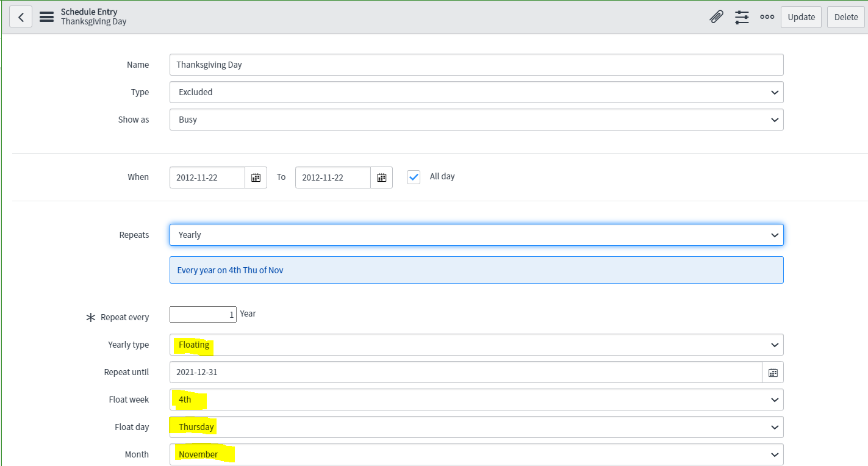Viewport: 868px width, 466px height.
Task: Select the Month dropdown showing November
Action: point(476,454)
